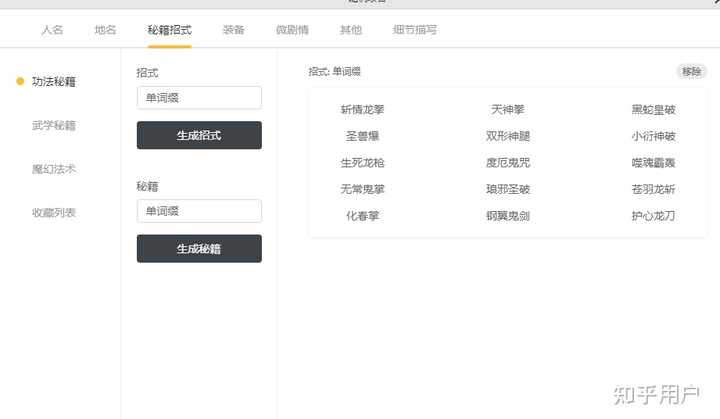Choose 武学秘籍 in the sidebar
The image size is (720, 419).
pyautogui.click(x=54, y=125)
